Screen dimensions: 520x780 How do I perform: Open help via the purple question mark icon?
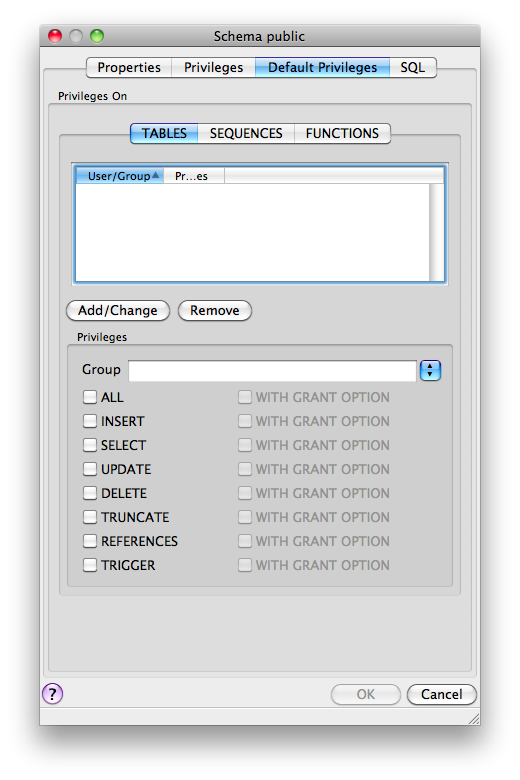pyautogui.click(x=53, y=693)
